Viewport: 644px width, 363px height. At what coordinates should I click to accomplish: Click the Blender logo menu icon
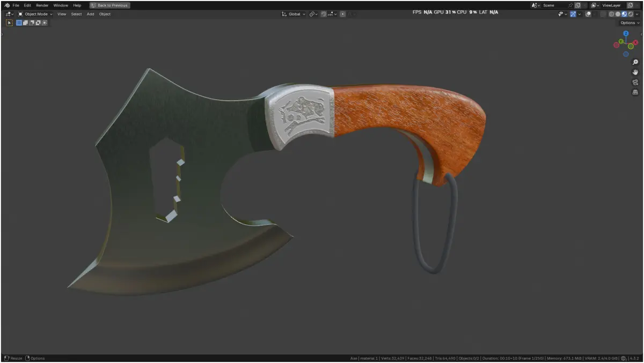coord(7,5)
